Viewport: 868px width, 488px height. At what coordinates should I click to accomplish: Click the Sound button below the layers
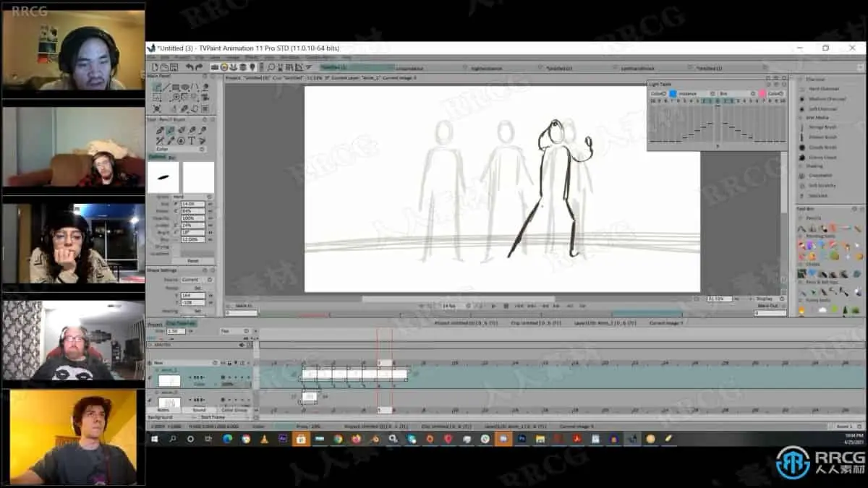click(199, 410)
